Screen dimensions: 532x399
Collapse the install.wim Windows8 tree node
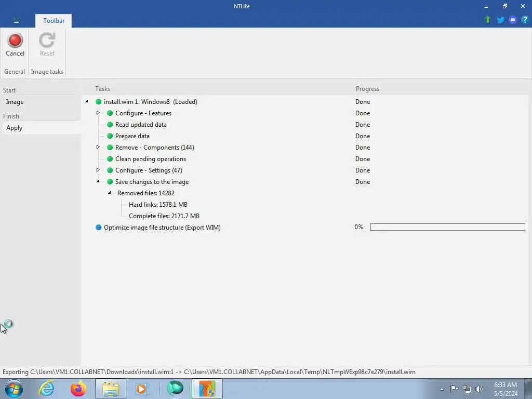(87, 101)
